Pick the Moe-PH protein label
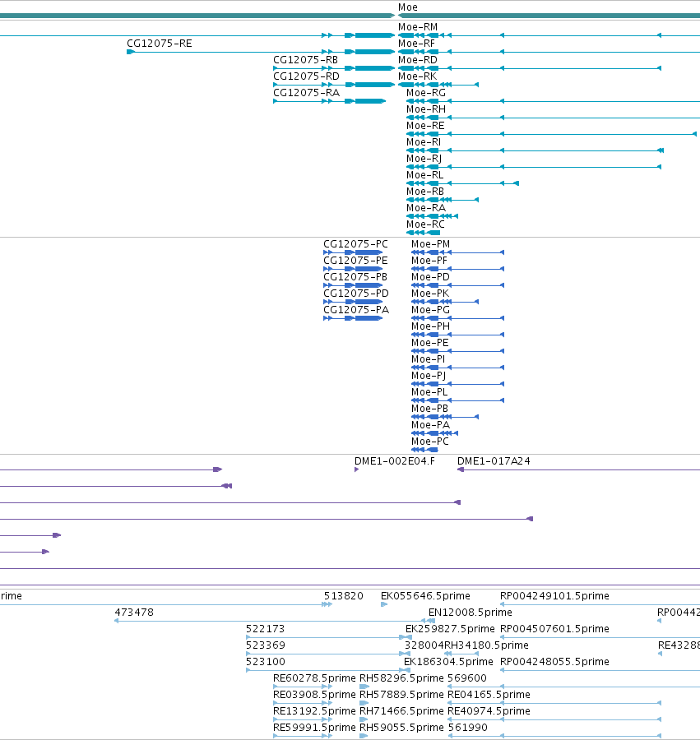Viewport: 700px width, 740px height. click(x=430, y=326)
